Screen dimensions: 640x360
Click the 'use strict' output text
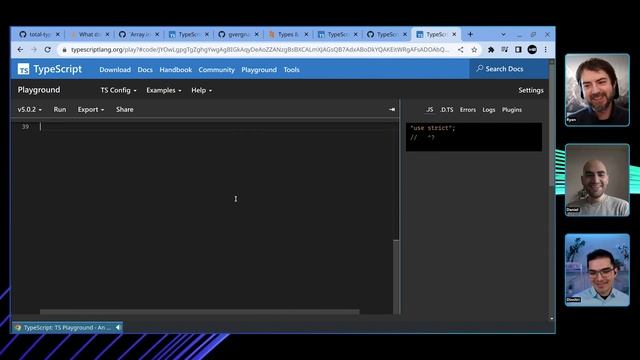click(433, 128)
